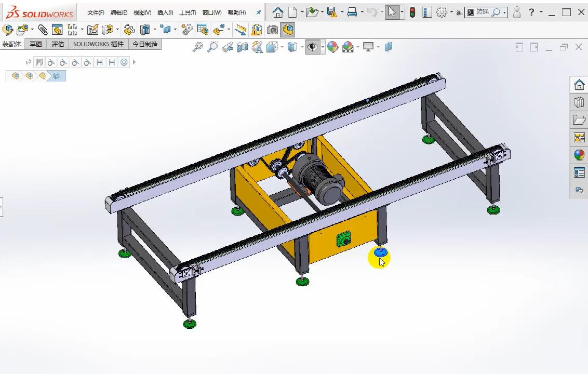Click the Zoom to Fit magnifier

(x=197, y=47)
